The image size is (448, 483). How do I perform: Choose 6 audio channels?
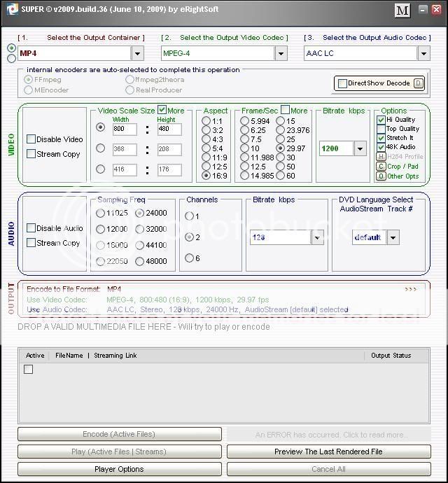coord(189,258)
